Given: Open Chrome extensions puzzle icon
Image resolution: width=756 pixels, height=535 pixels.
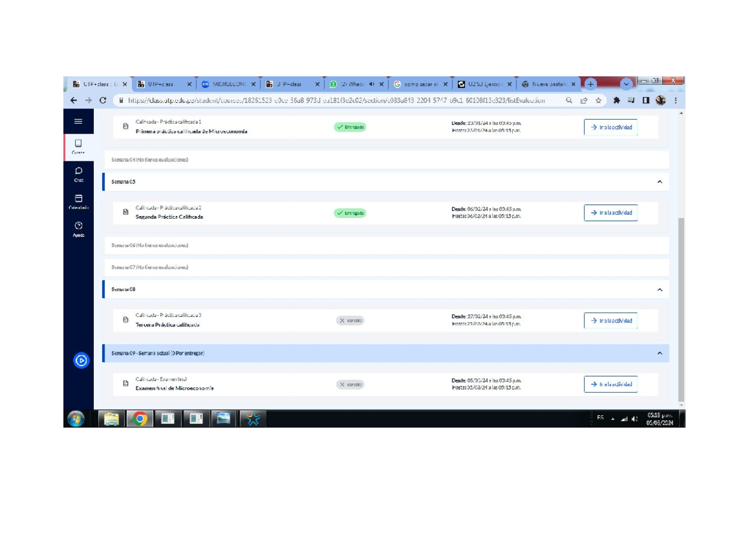Looking at the screenshot, I should [x=616, y=100].
